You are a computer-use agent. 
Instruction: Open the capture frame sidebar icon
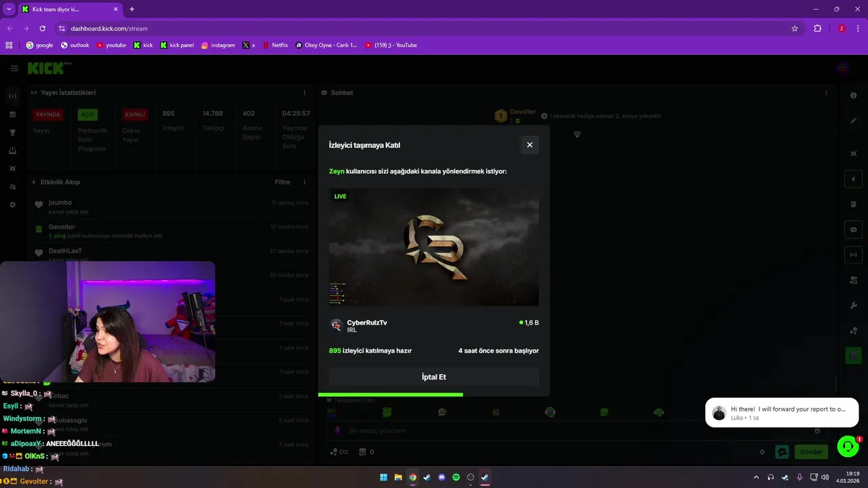point(12,168)
